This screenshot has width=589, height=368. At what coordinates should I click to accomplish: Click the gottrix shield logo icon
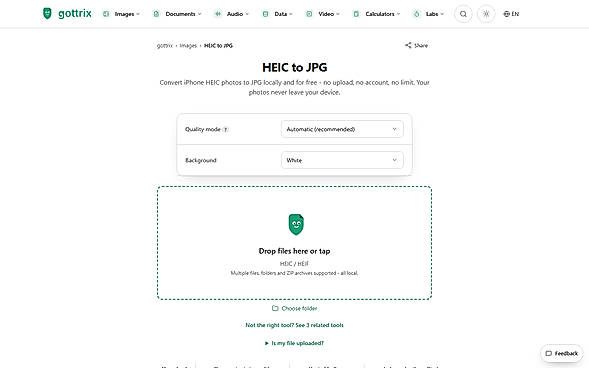tap(47, 14)
